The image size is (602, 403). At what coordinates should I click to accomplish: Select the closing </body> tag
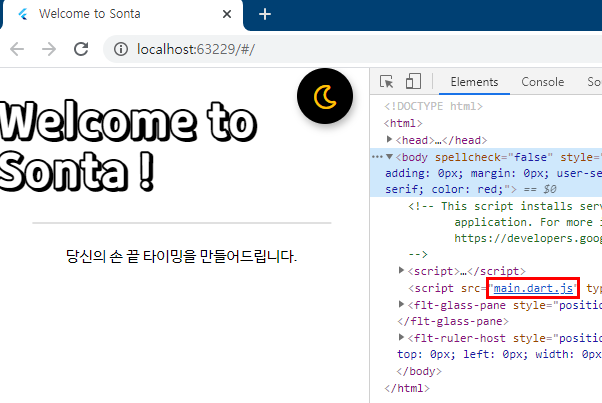[x=419, y=372]
